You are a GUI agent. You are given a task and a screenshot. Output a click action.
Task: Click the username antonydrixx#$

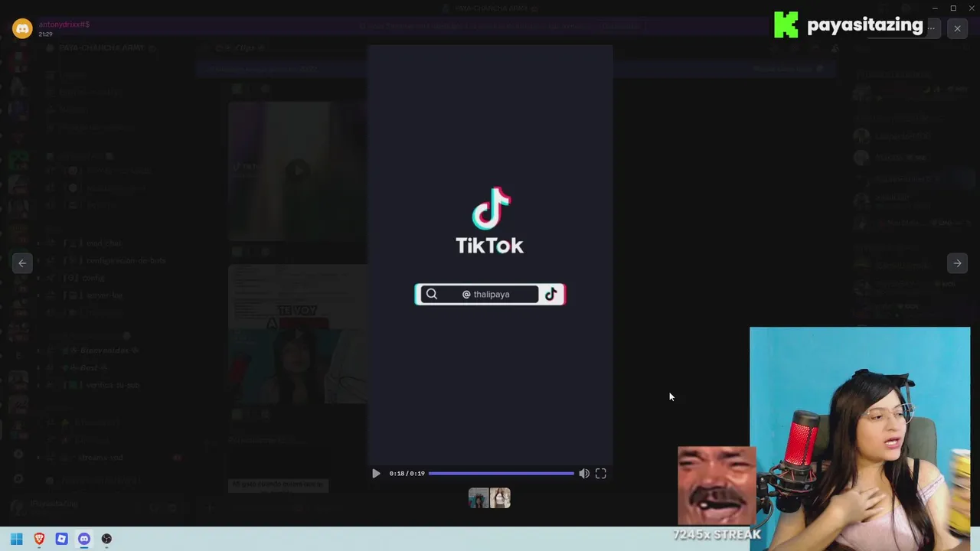[x=64, y=24]
